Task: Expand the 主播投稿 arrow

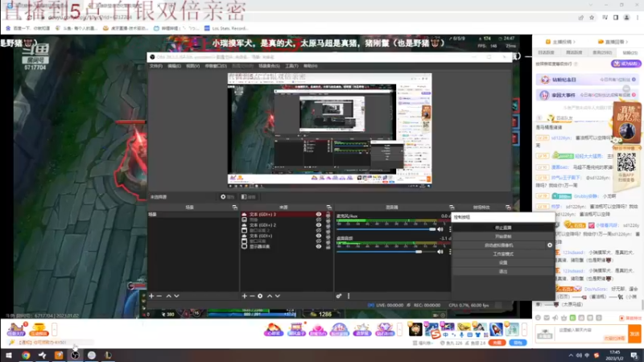Action: click(574, 42)
